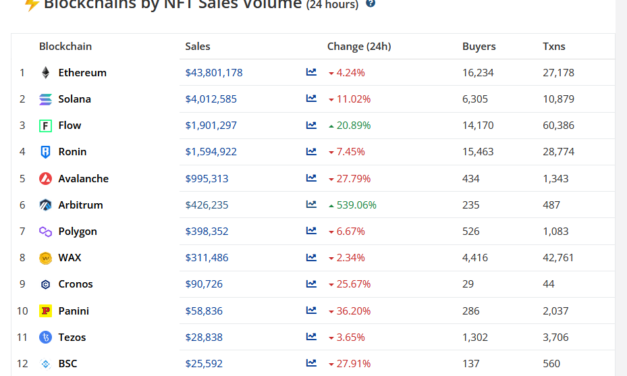Click the $58,836 sales figure

(x=204, y=311)
